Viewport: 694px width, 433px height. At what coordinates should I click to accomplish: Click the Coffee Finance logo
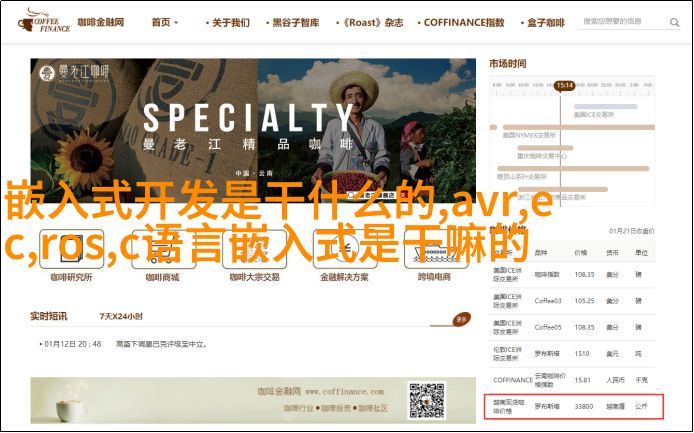pyautogui.click(x=44, y=21)
